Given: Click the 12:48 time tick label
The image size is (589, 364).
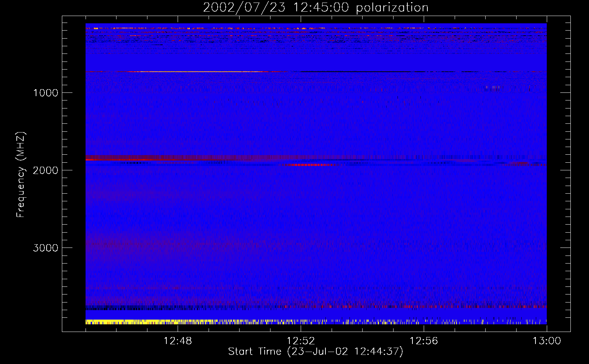Looking at the screenshot, I should [x=178, y=341].
